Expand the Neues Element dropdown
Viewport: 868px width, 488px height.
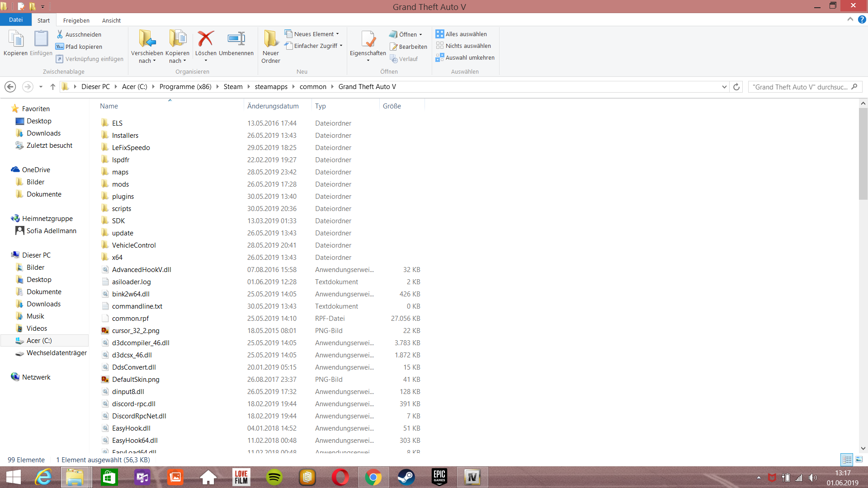tap(337, 34)
